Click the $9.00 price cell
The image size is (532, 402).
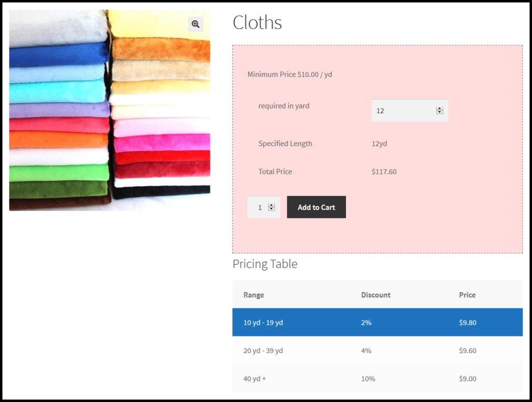[468, 379]
